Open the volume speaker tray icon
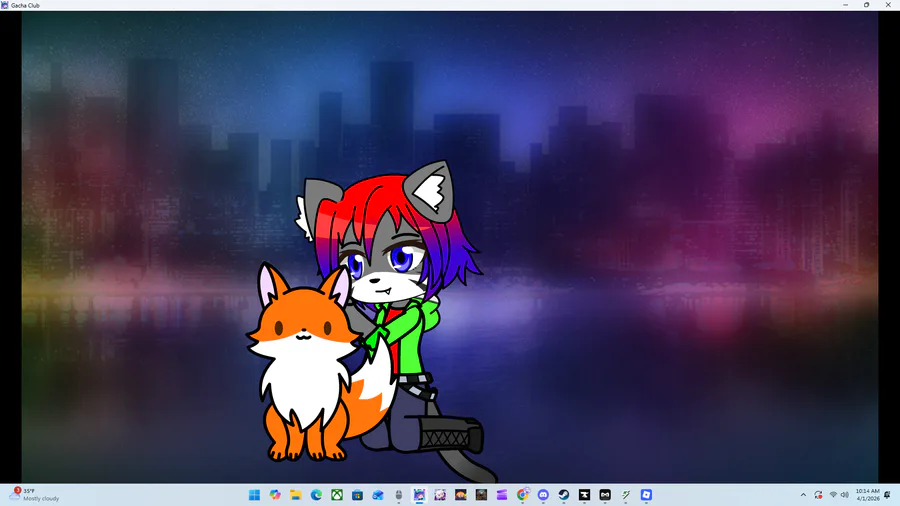900x506 pixels. coord(844,495)
